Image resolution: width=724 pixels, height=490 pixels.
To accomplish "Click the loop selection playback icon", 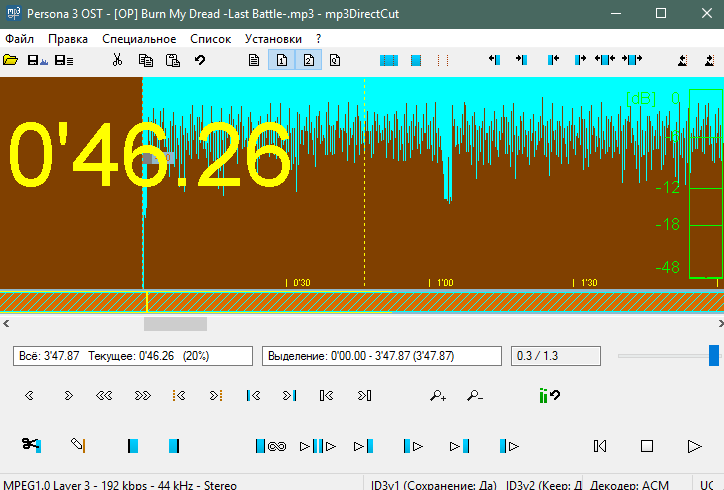I will click(271, 445).
